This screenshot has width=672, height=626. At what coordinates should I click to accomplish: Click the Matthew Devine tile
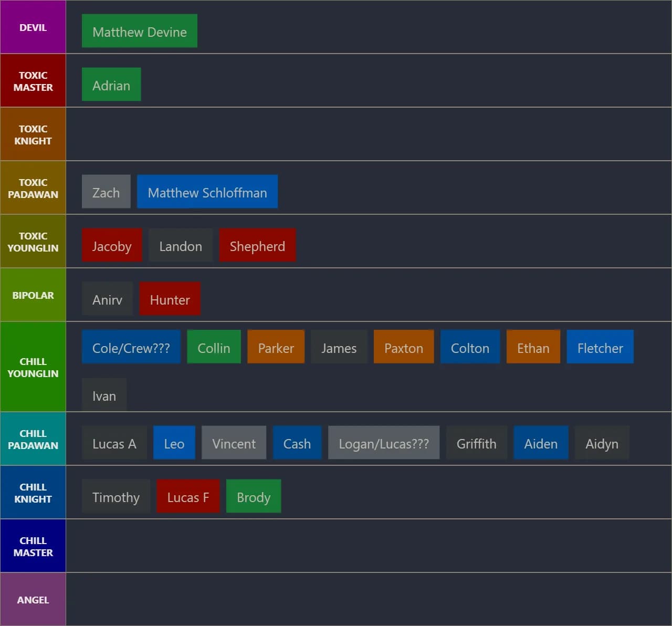[139, 32]
